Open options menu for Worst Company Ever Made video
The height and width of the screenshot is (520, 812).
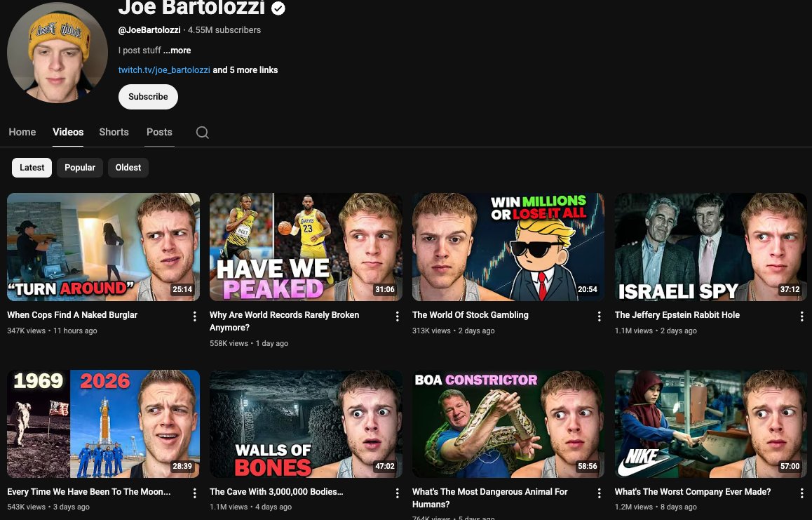[x=801, y=493]
